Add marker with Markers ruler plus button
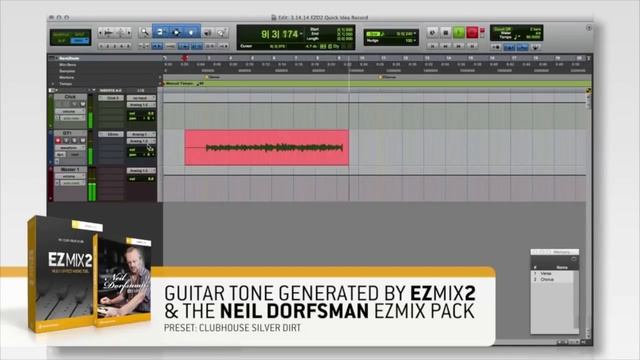 (x=160, y=77)
